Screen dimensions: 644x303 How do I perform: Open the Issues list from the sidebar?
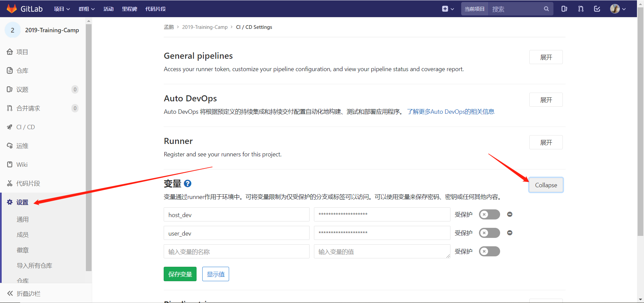(x=22, y=89)
